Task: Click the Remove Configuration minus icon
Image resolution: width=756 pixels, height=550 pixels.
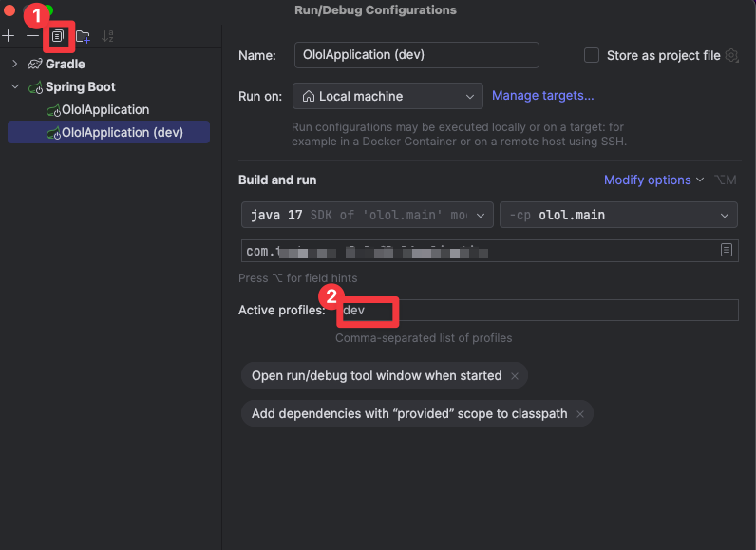Action: point(32,36)
